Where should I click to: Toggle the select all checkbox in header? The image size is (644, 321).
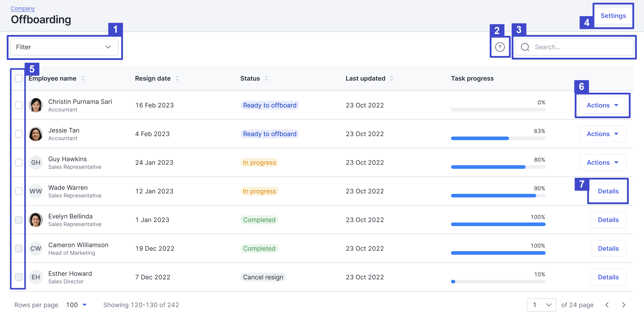pos(19,79)
